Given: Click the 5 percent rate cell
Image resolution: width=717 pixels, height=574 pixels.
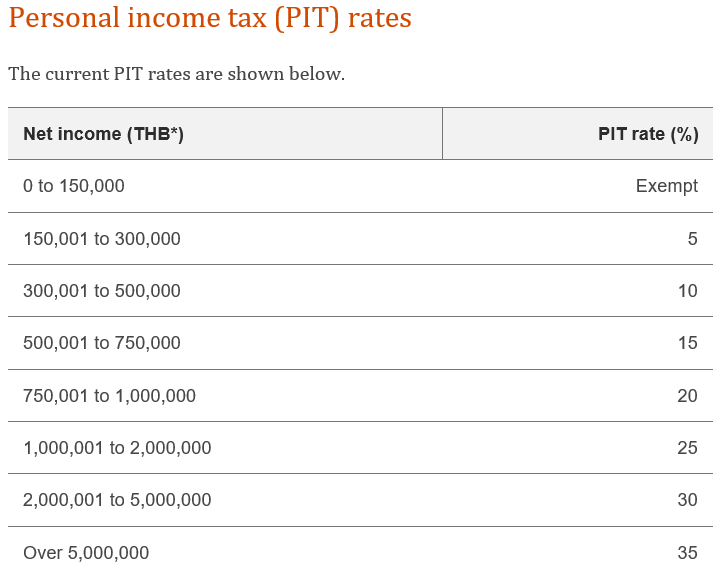Looking at the screenshot, I should pyautogui.click(x=692, y=239).
